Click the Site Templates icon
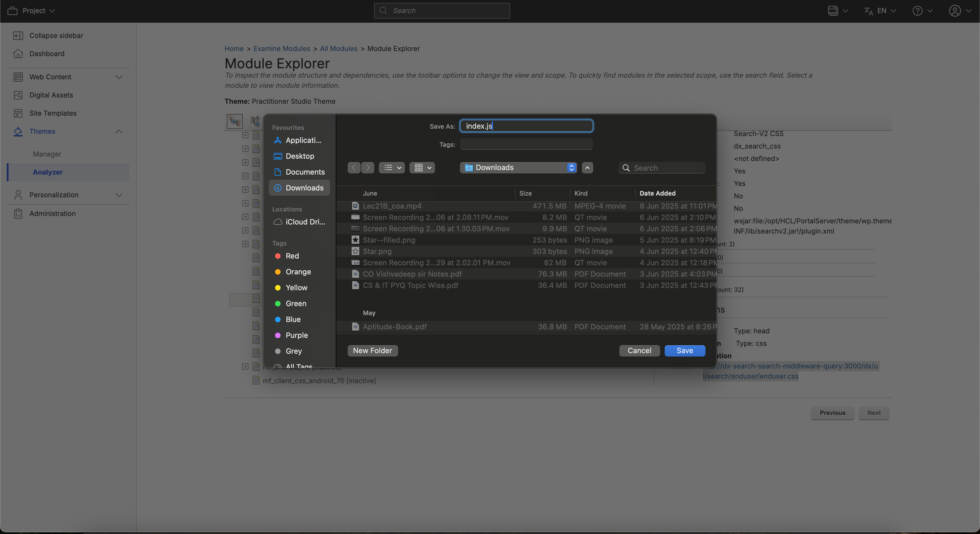980x534 pixels. click(18, 113)
